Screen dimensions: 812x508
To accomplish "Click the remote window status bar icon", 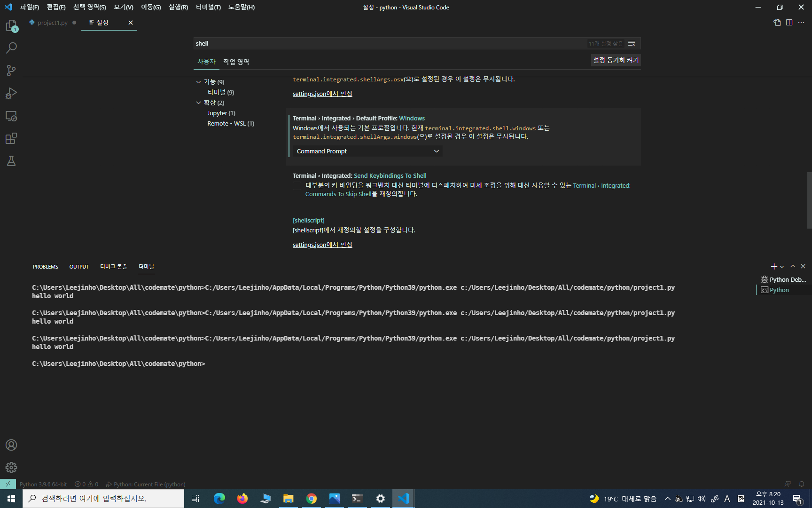I will (x=8, y=484).
